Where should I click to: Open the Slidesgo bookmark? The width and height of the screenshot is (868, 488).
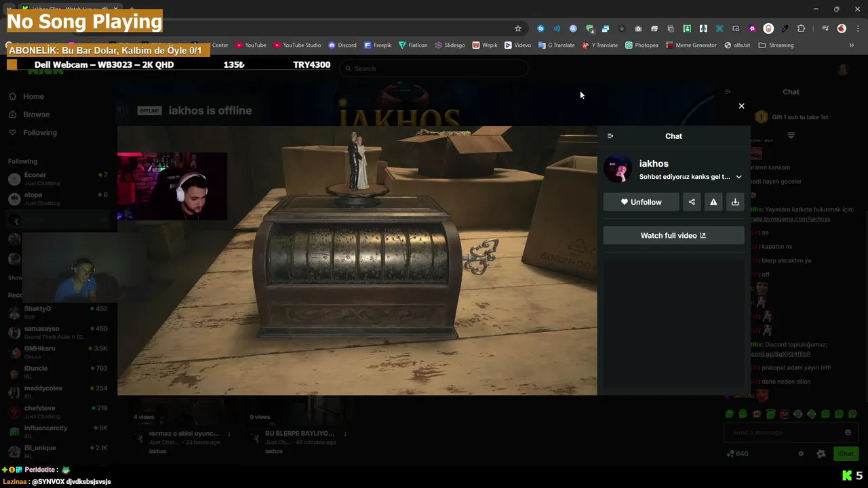click(450, 45)
